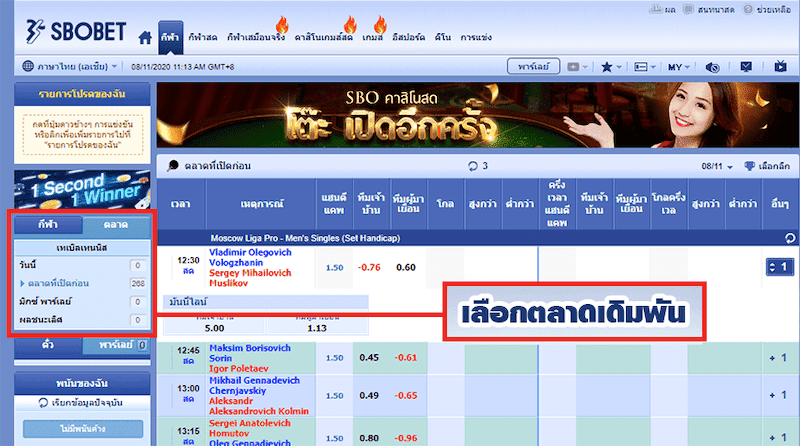Click the ไม่มีพนันค้าง button

[x=83, y=429]
